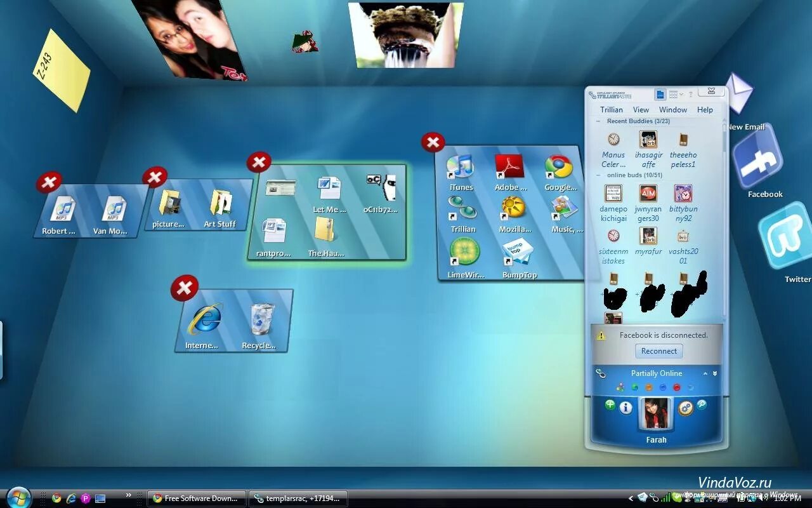Open the Trillian menu
Screen dimensions: 812x508
click(612, 110)
